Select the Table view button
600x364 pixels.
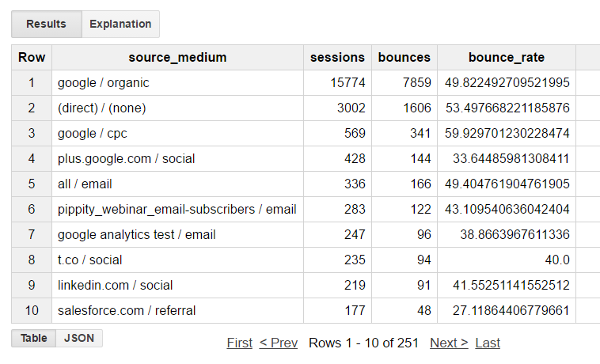pyautogui.click(x=34, y=338)
